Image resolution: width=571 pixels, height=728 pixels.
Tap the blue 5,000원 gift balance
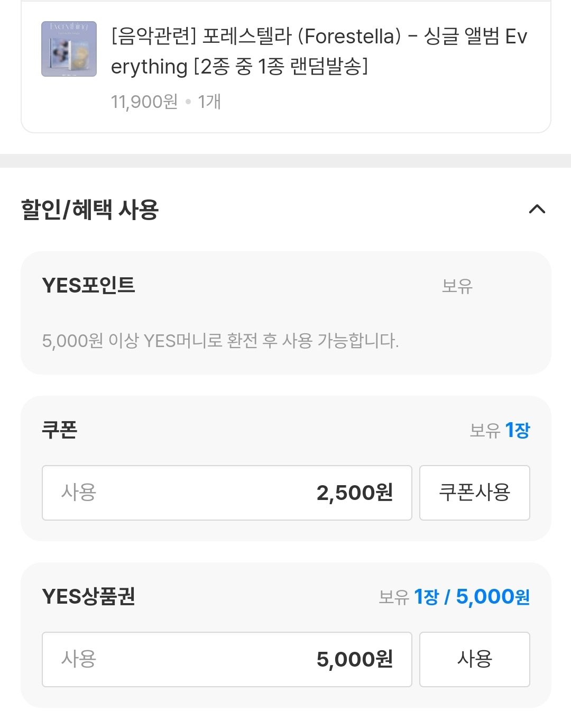coord(493,597)
